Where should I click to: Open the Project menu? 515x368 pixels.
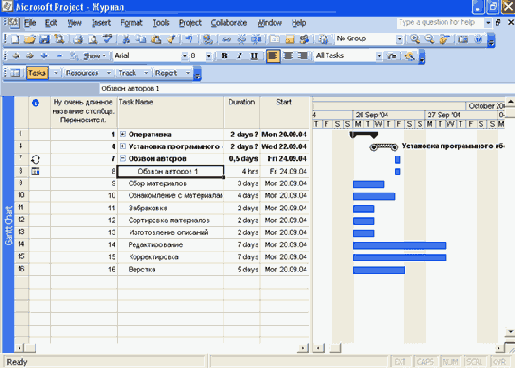click(x=190, y=23)
